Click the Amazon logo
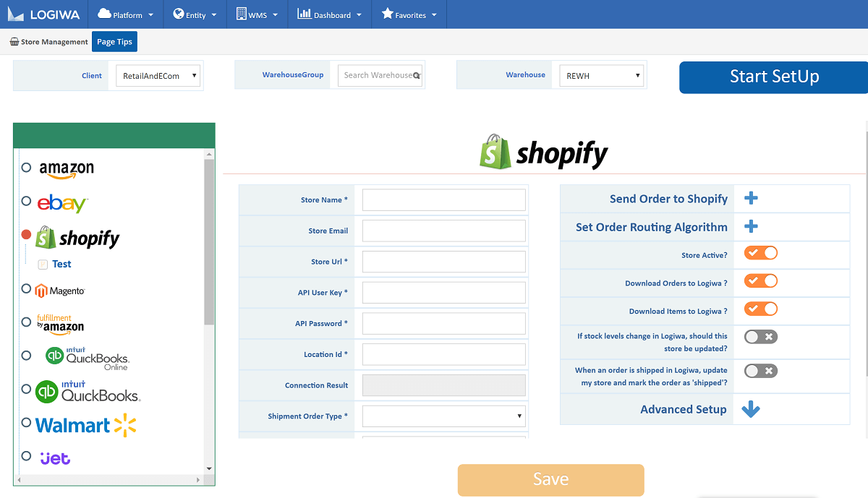Image resolution: width=868 pixels, height=498 pixels. point(67,169)
